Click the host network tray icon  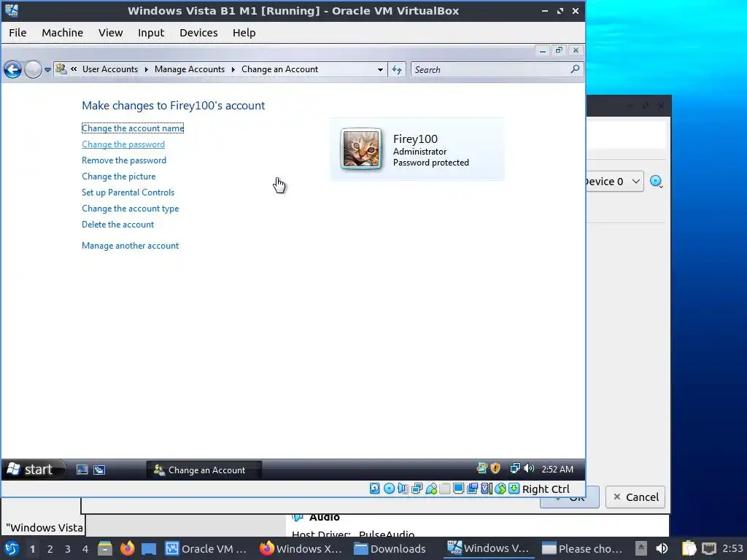(x=709, y=548)
